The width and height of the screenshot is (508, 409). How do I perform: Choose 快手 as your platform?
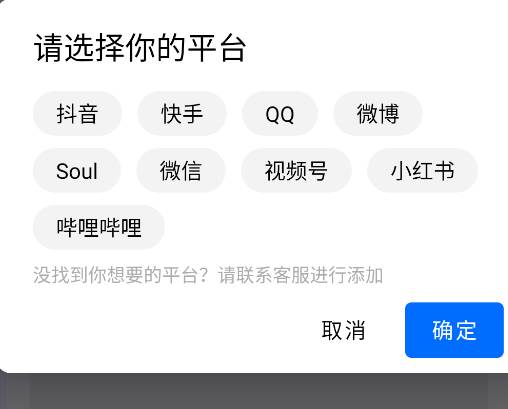click(182, 114)
